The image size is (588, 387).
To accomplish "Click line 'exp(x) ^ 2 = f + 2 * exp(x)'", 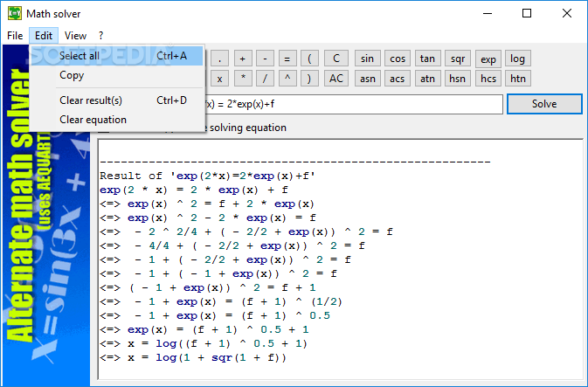I will click(207, 204).
